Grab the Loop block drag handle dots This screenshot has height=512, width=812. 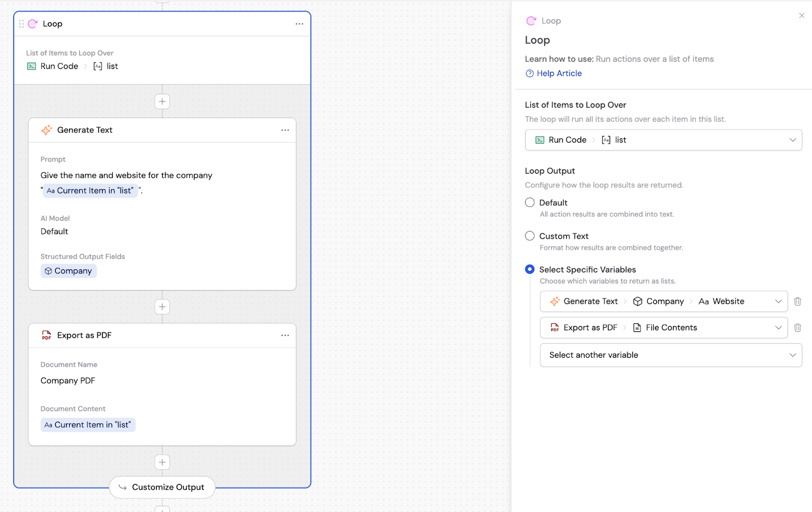point(21,24)
